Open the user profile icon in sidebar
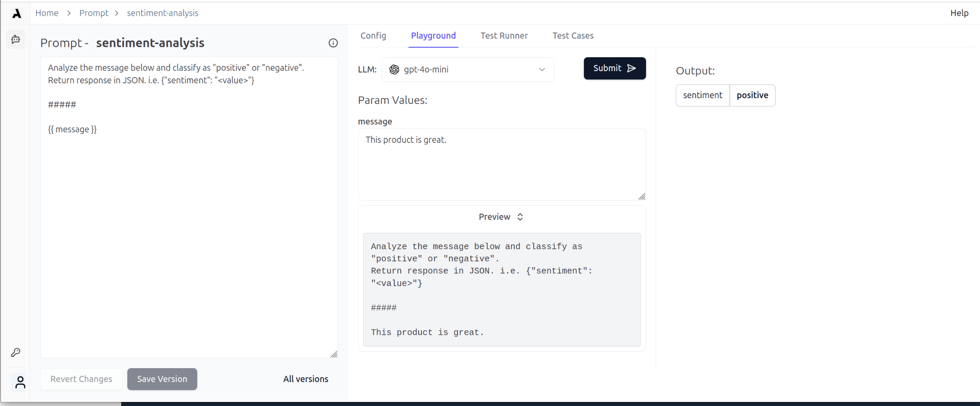Screen dimensions: 980x406 20,383
